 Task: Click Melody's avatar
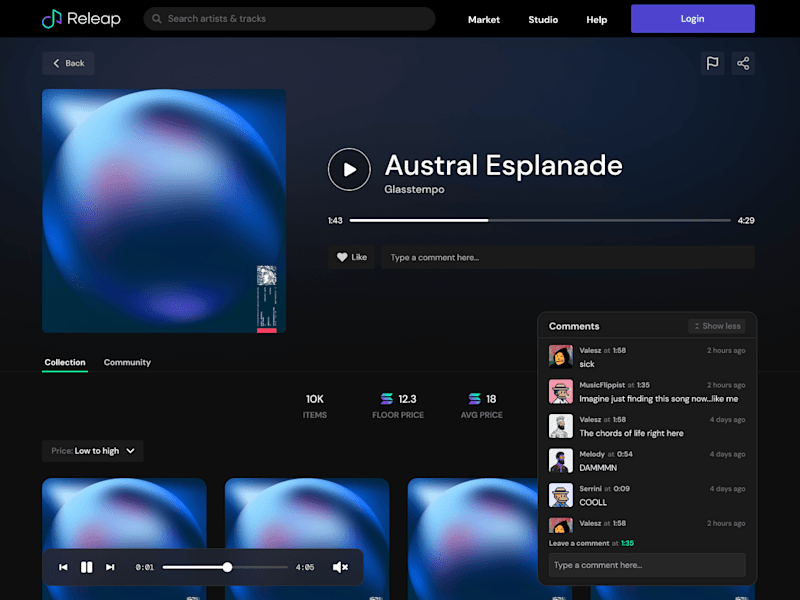[561, 461]
